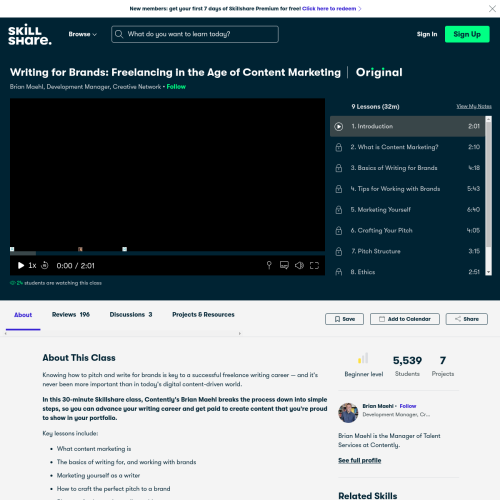The width and height of the screenshot is (500, 500).
Task: Click the Share button
Action: tap(467, 319)
